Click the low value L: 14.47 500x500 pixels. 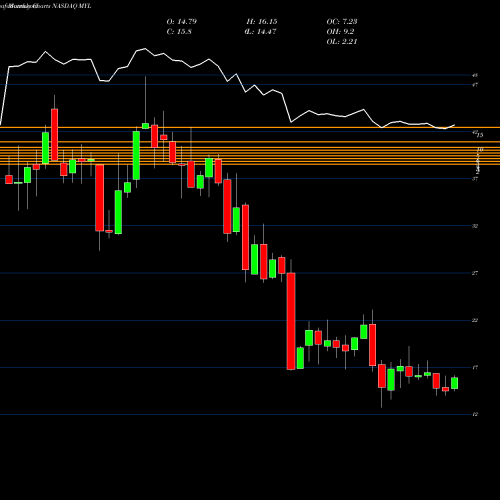(x=260, y=32)
